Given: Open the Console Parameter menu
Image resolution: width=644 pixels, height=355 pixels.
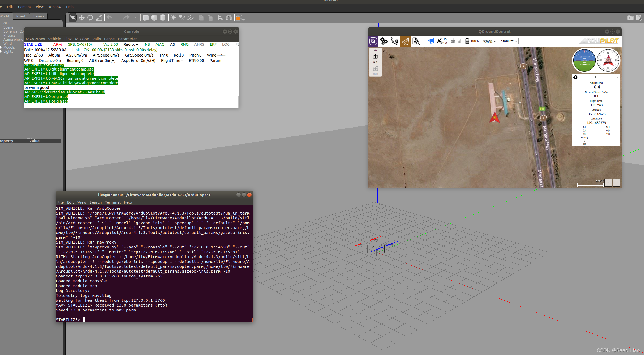Looking at the screenshot, I should click(127, 39).
